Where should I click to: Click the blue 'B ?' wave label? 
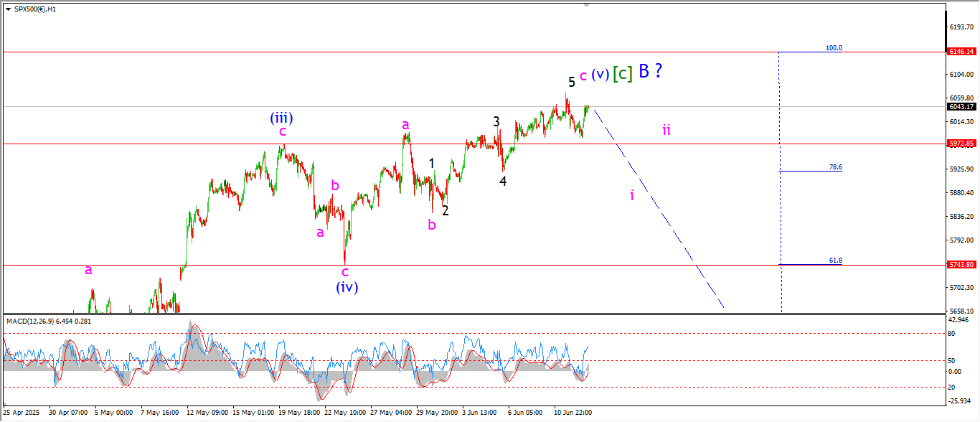649,71
